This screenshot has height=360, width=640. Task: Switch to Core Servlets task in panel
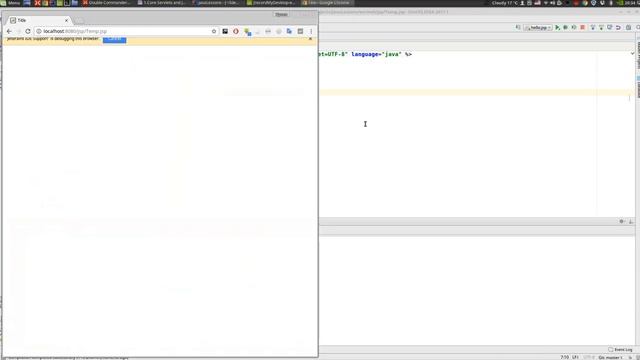coord(162,3)
